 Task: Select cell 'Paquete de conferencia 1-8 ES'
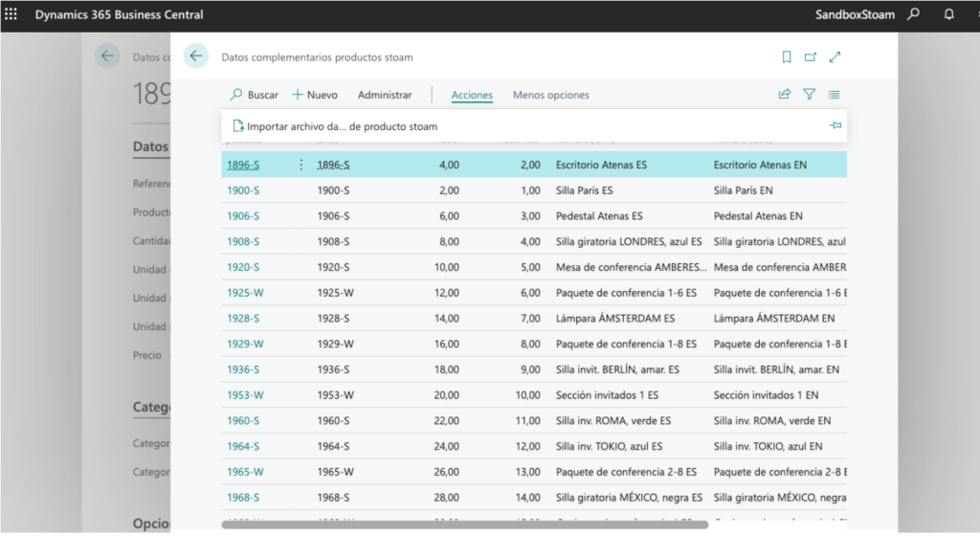pyautogui.click(x=626, y=345)
